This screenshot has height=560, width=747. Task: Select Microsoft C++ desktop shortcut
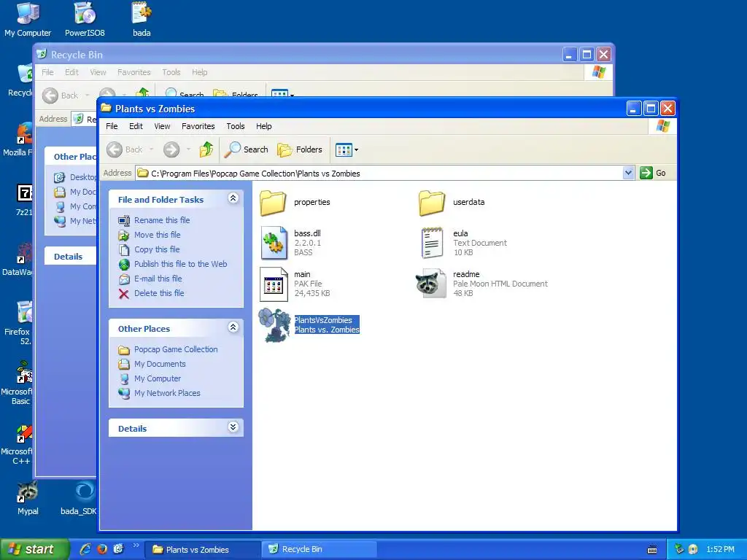click(19, 445)
